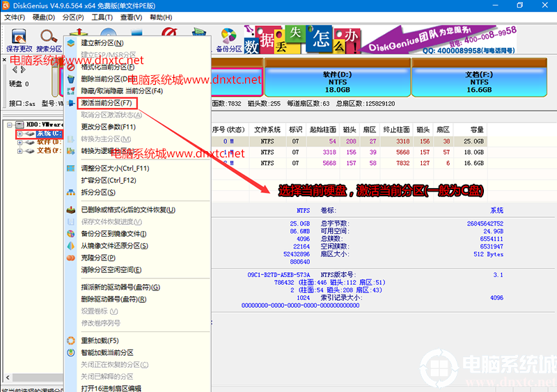Click the icon beside 已删除或格式化后的文件恢复
The height and width of the screenshot is (392, 557).
coord(71,210)
